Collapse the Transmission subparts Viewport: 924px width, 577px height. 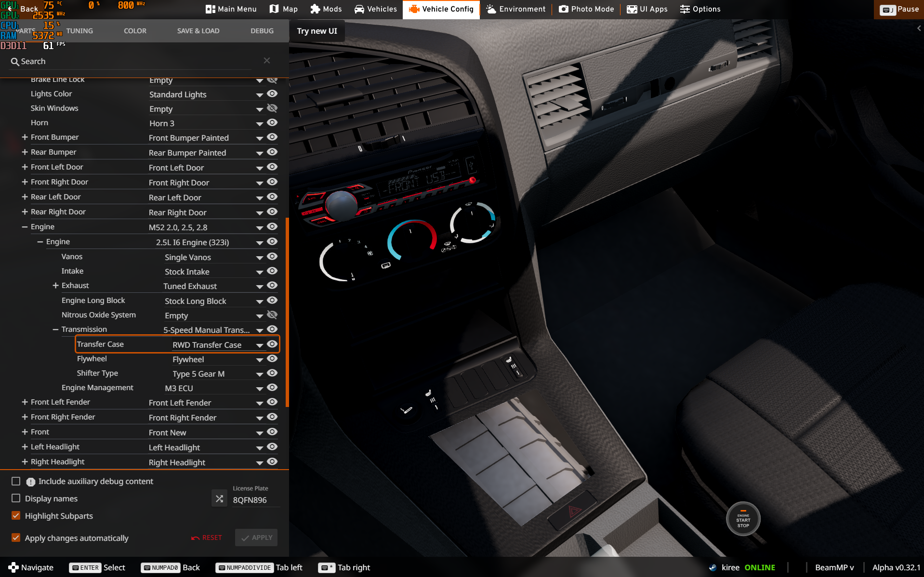(x=55, y=329)
